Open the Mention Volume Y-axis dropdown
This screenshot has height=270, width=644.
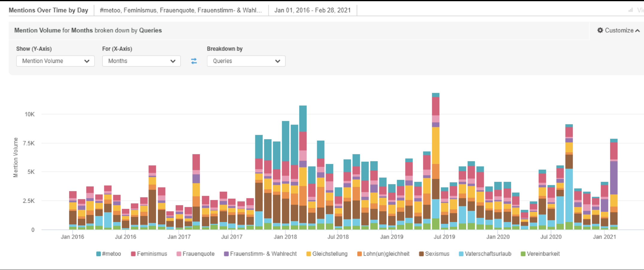(55, 61)
